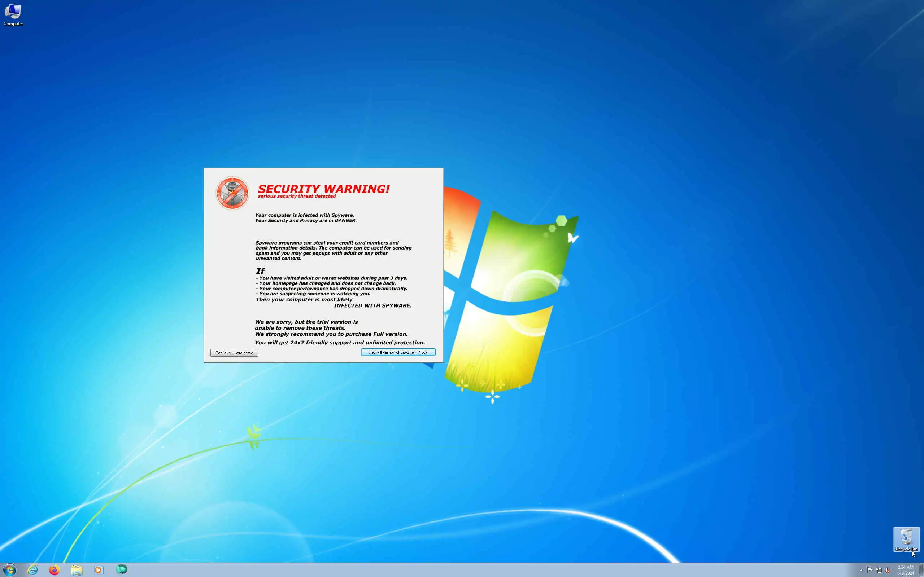
Task: Click the crossed-out spy logo icon
Action: click(232, 193)
